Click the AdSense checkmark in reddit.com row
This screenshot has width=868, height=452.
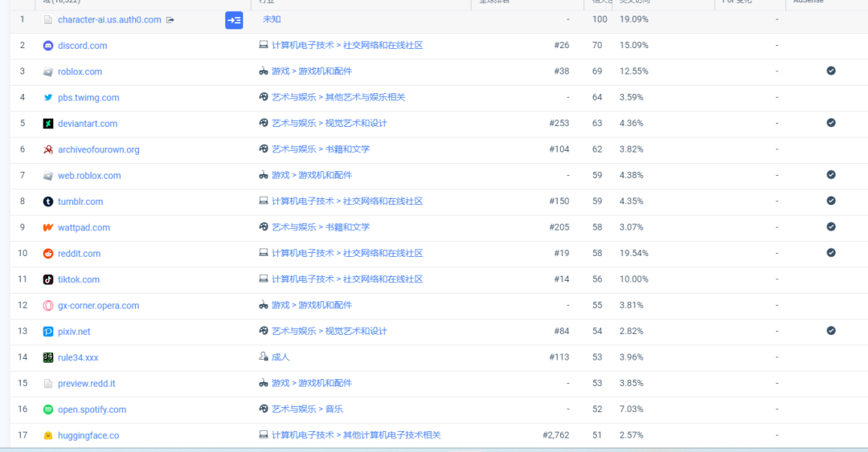[831, 253]
